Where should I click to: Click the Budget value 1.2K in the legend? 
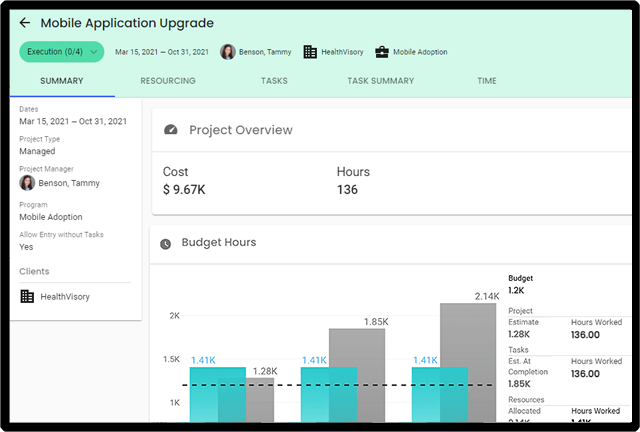[516, 290]
